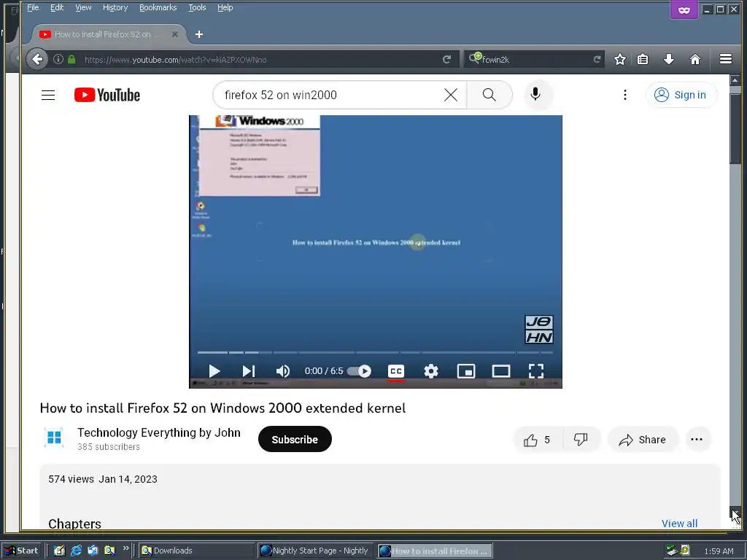Click the URL address field
This screenshot has width=747, height=560.
(x=260, y=60)
